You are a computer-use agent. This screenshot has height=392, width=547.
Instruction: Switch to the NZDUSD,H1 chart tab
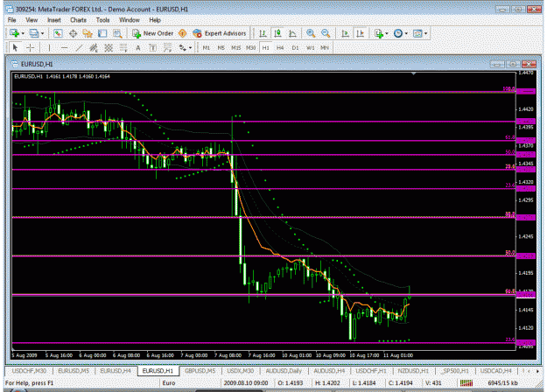pos(413,371)
